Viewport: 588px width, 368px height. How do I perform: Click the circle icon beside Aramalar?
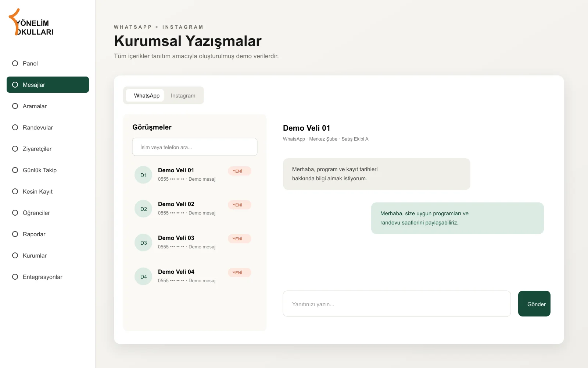(15, 106)
